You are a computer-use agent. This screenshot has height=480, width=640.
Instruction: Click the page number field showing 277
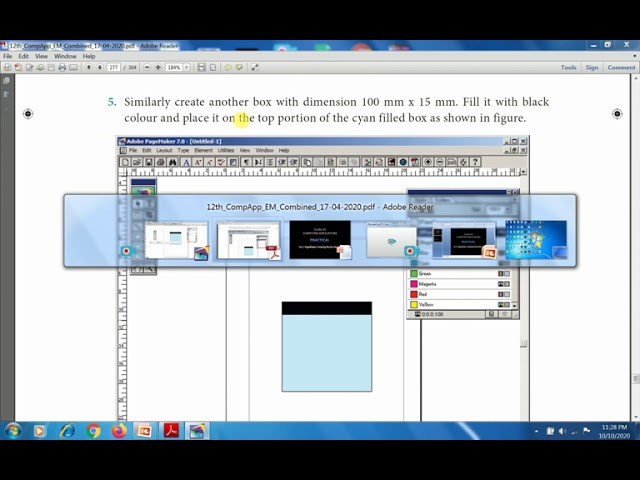point(113,67)
